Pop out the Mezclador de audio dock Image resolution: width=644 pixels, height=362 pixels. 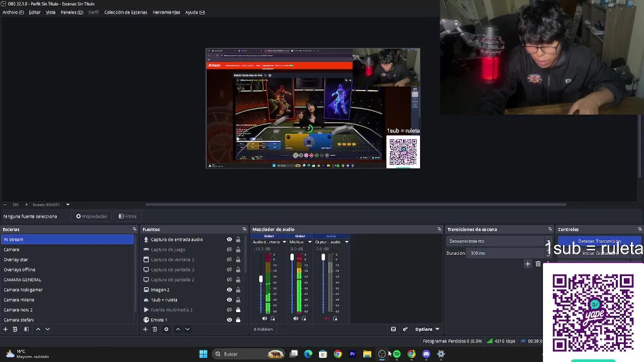pyautogui.click(x=439, y=229)
